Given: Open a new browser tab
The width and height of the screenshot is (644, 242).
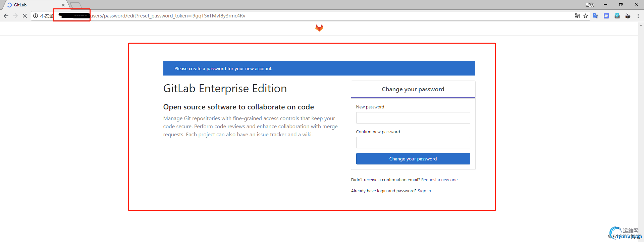Looking at the screenshot, I should (76, 5).
